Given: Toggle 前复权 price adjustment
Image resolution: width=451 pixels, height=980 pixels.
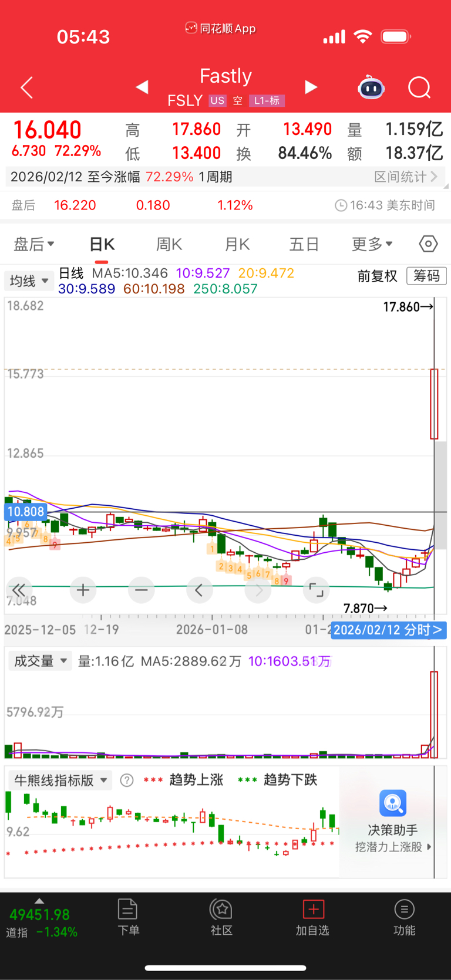Looking at the screenshot, I should (x=377, y=276).
